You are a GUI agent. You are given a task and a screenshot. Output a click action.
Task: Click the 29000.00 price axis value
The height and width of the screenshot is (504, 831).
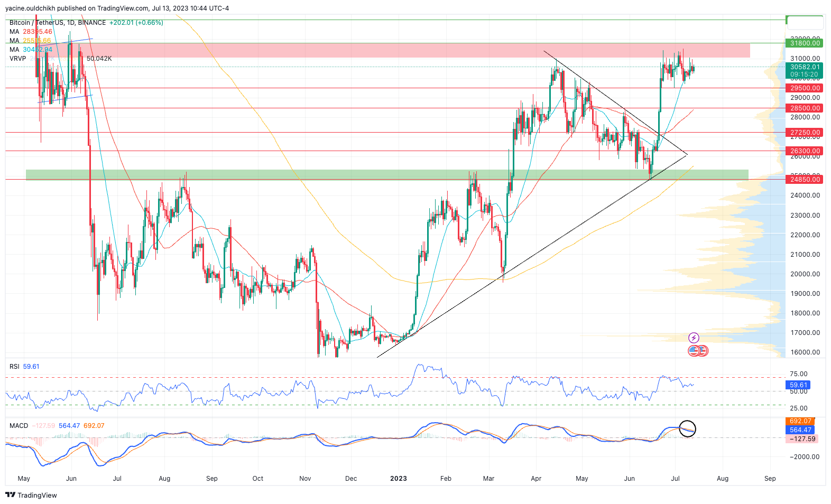tap(805, 98)
